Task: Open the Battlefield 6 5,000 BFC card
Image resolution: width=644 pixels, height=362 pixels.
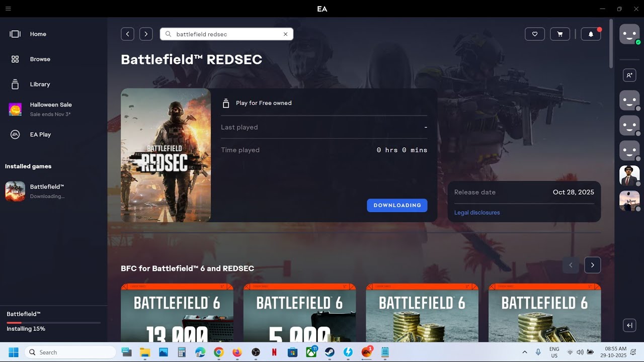Action: coord(299,313)
